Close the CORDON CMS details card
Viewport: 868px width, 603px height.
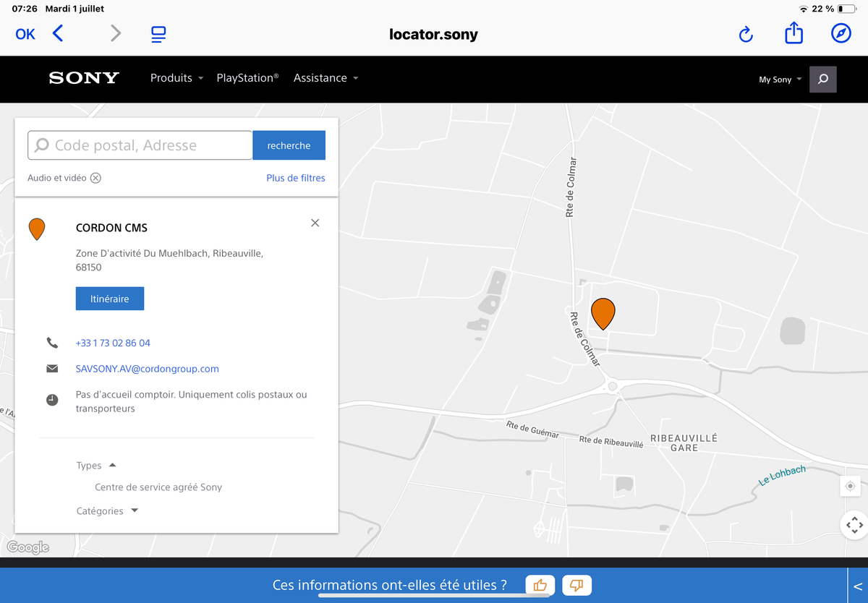pyautogui.click(x=315, y=223)
